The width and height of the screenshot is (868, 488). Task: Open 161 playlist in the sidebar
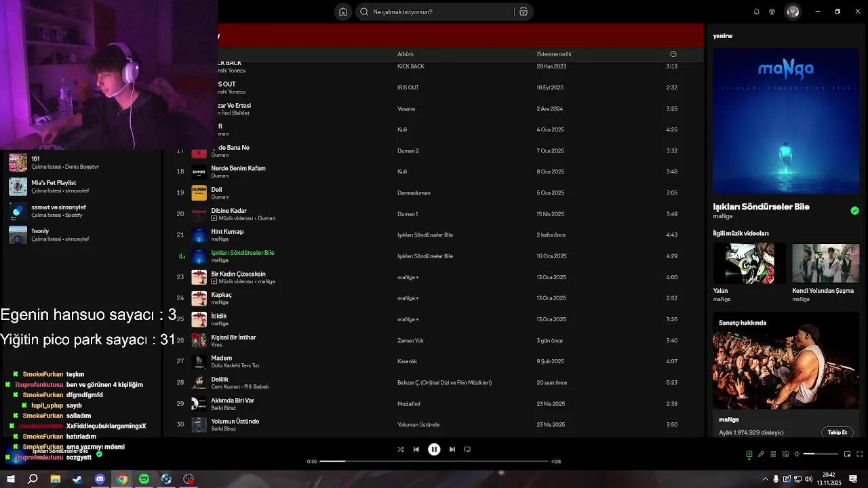tap(81, 163)
